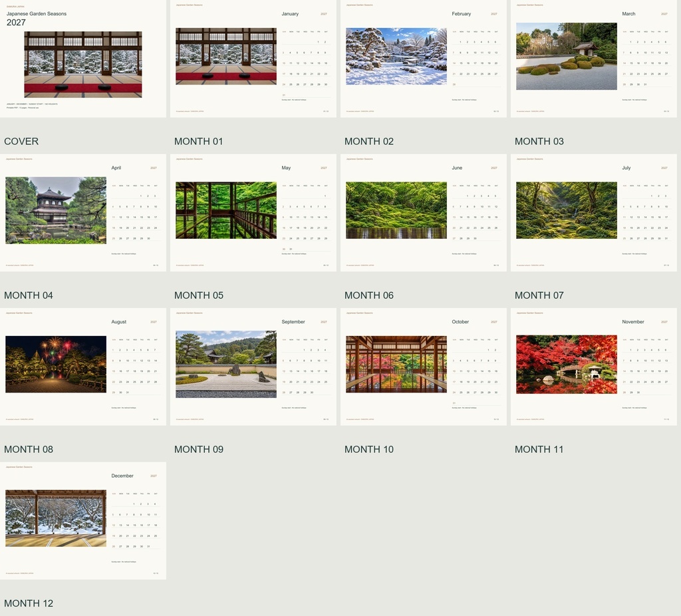
Task: Click the 'May' month heading
Action: (286, 168)
